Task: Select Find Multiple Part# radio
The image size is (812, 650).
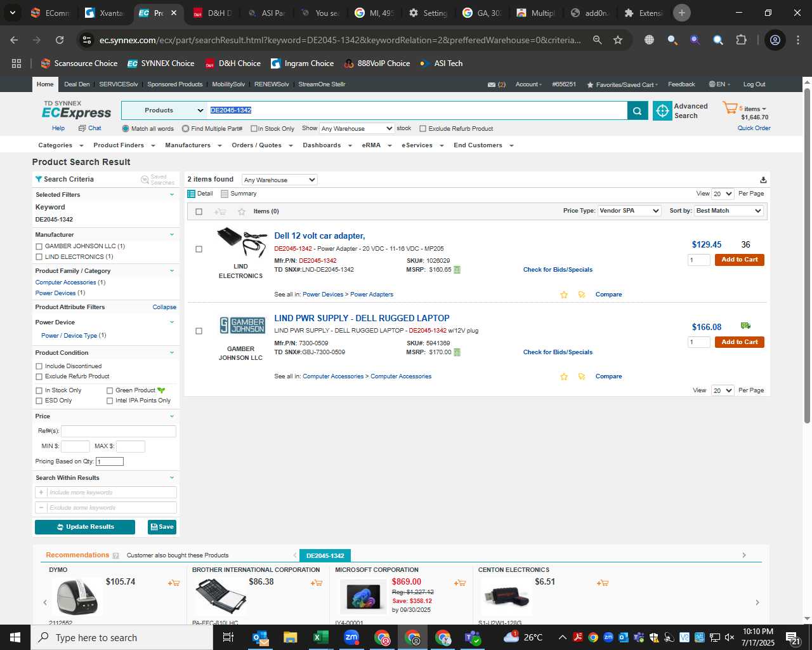Action: (185, 129)
